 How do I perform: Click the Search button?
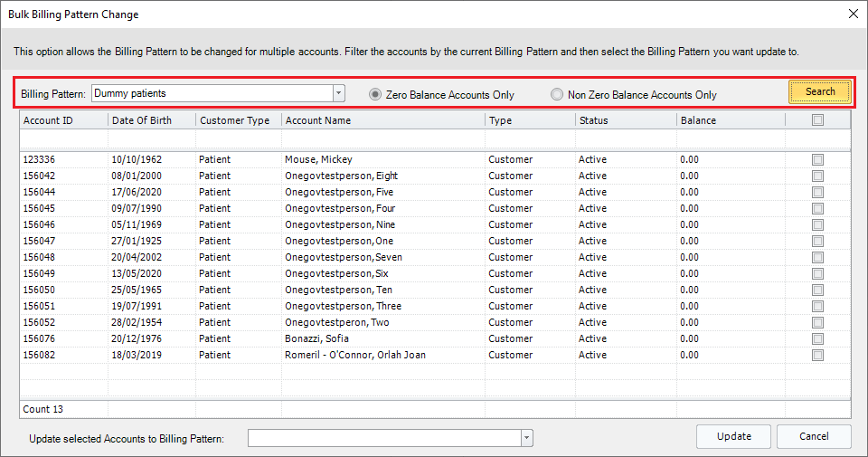coord(819,92)
